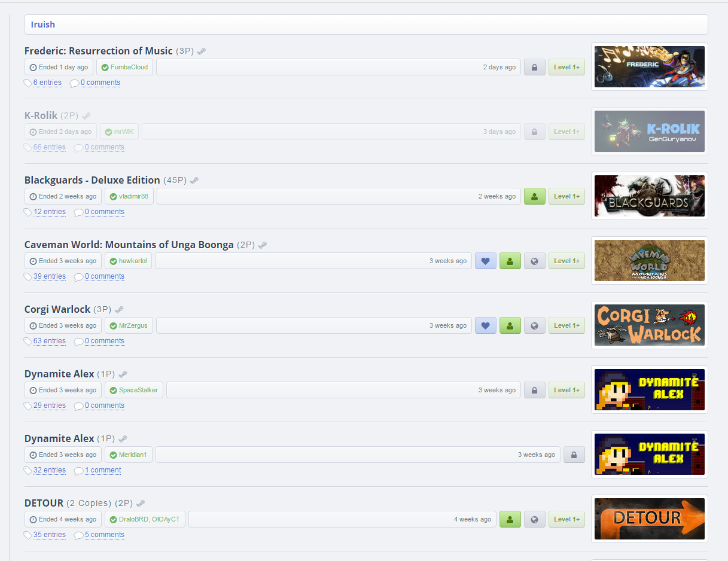Screen dimensions: 728x561
Task: Click Steam icon beside Dynamite Alex by Meridian1
Action: point(123,439)
